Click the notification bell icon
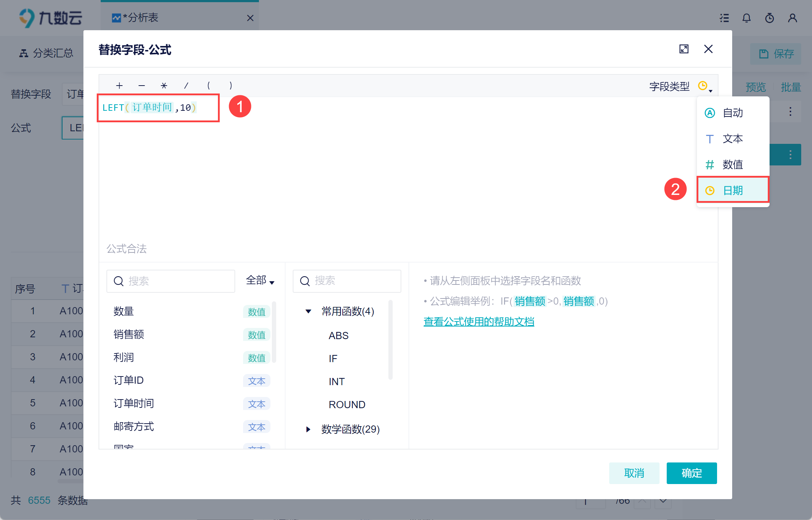812x520 pixels. pos(747,18)
